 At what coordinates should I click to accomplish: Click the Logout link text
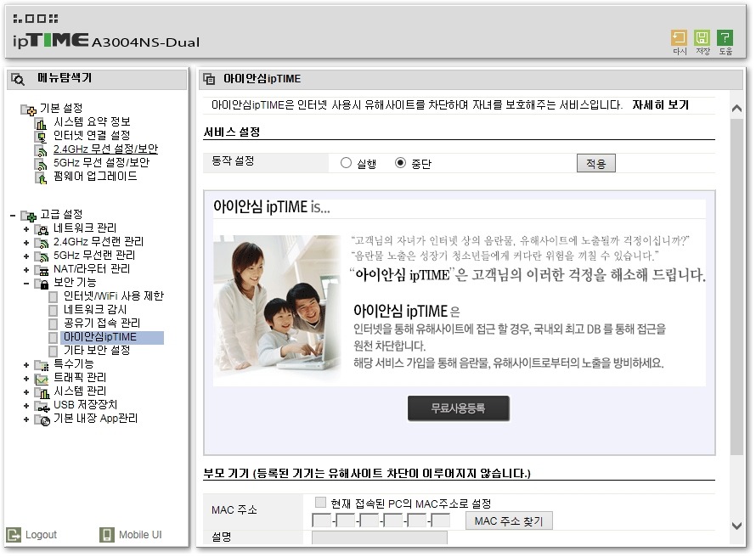pyautogui.click(x=41, y=535)
